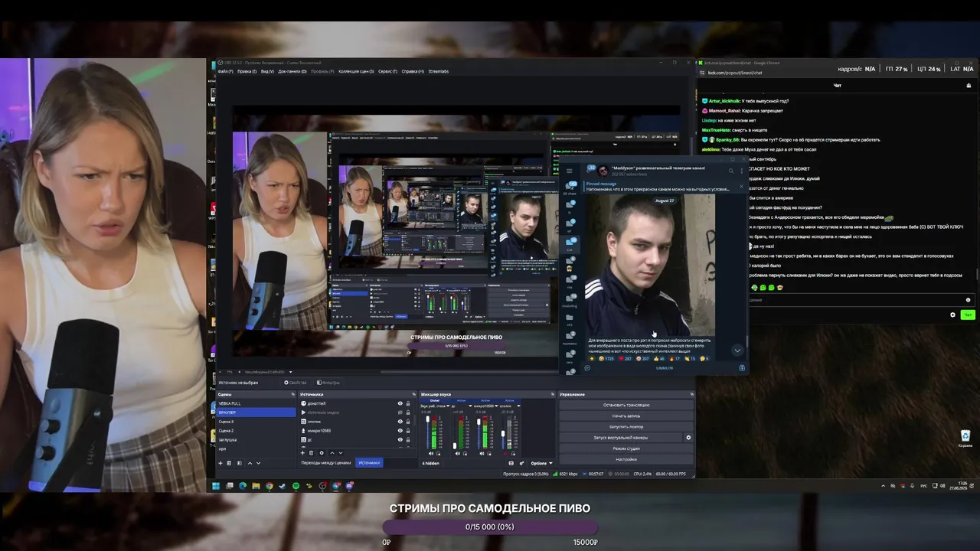Open audio mixer advanced properties gear
980x551 pixels.
coord(521,463)
